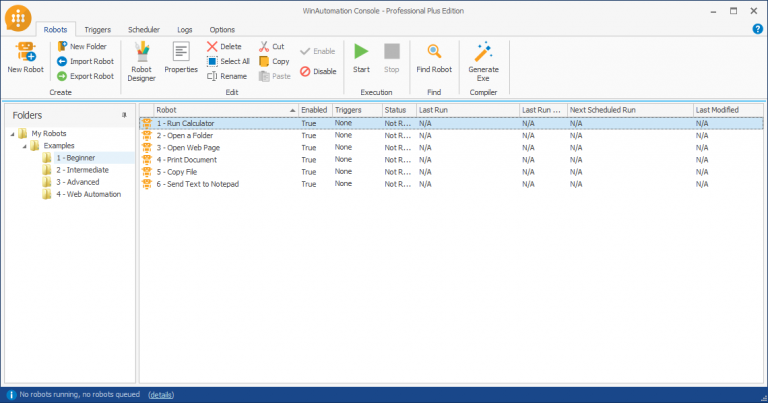Collapse the My Robots tree node
Viewport: 768px width, 403px height.
tap(13, 134)
